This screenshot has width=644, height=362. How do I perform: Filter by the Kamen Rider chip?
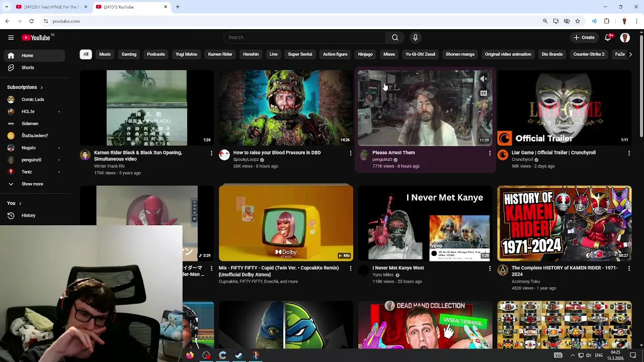(220, 54)
